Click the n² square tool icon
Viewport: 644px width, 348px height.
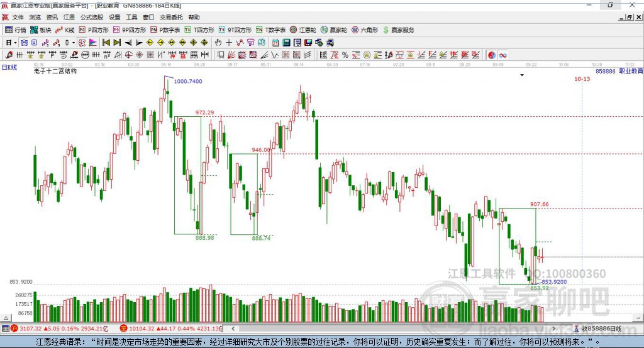click(x=107, y=55)
